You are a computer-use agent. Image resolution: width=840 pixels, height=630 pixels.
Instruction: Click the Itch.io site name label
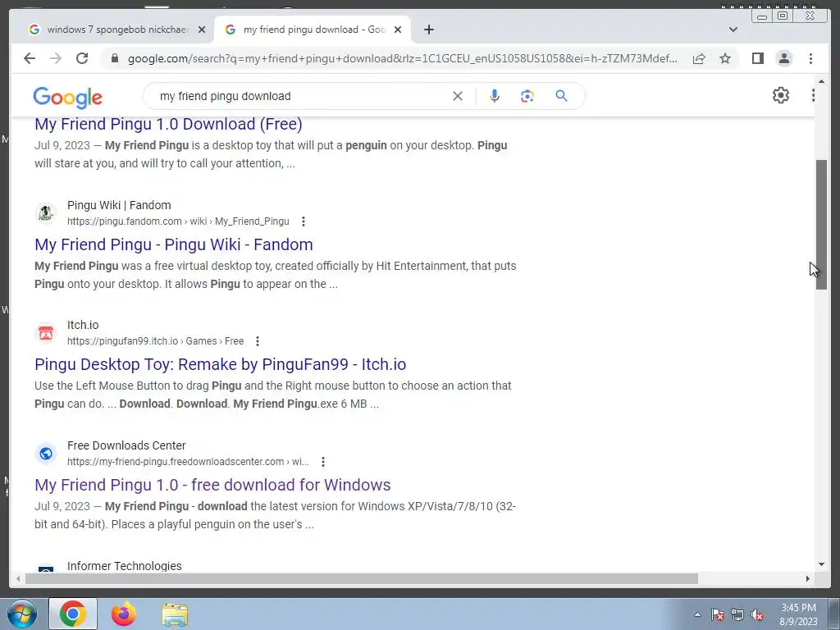[83, 325]
